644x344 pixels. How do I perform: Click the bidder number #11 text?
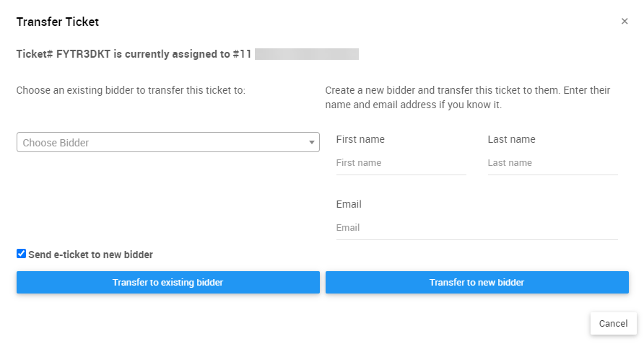(242, 54)
